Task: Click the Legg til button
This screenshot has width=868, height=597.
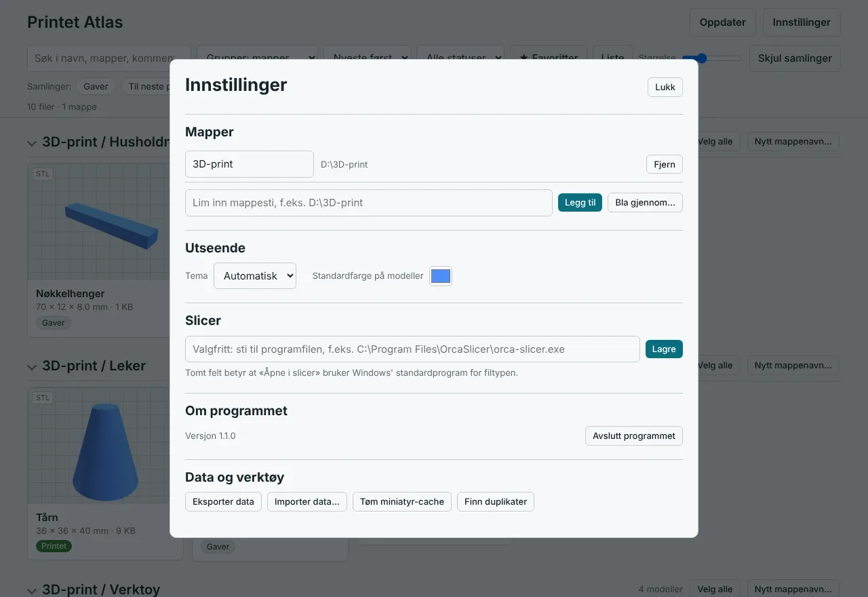Action: [x=580, y=203]
